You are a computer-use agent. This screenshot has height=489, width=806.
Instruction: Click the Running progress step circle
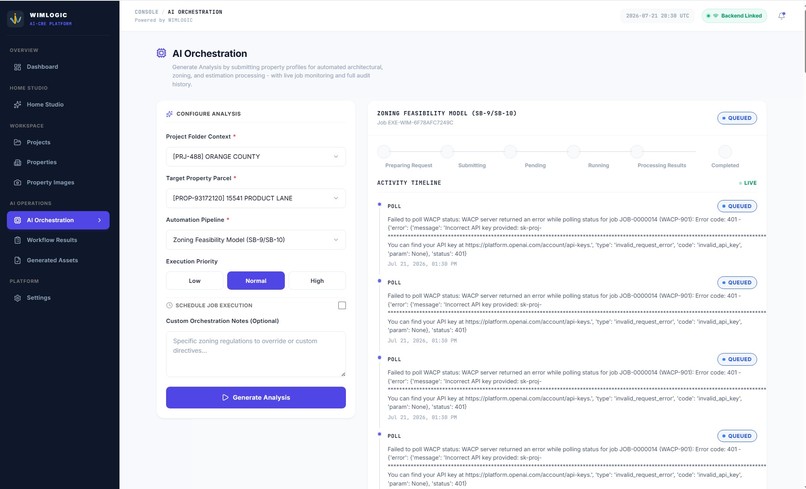(574, 152)
